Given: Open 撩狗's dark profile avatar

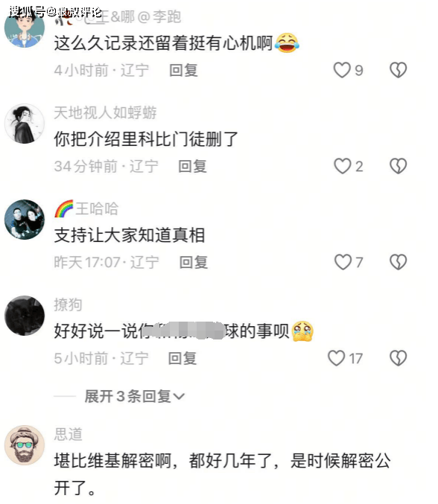Looking at the screenshot, I should [25, 316].
